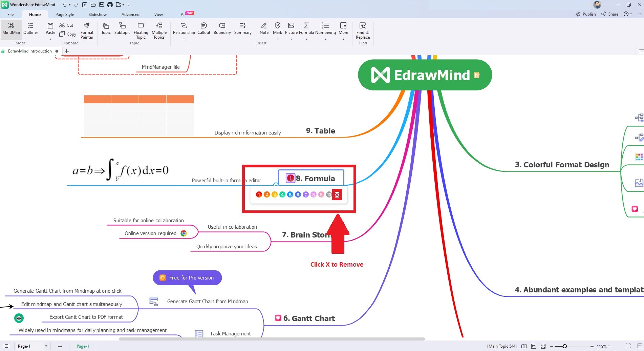This screenshot has width=644, height=351.
Task: Insert a Formula from the ribbon
Action: (x=306, y=28)
